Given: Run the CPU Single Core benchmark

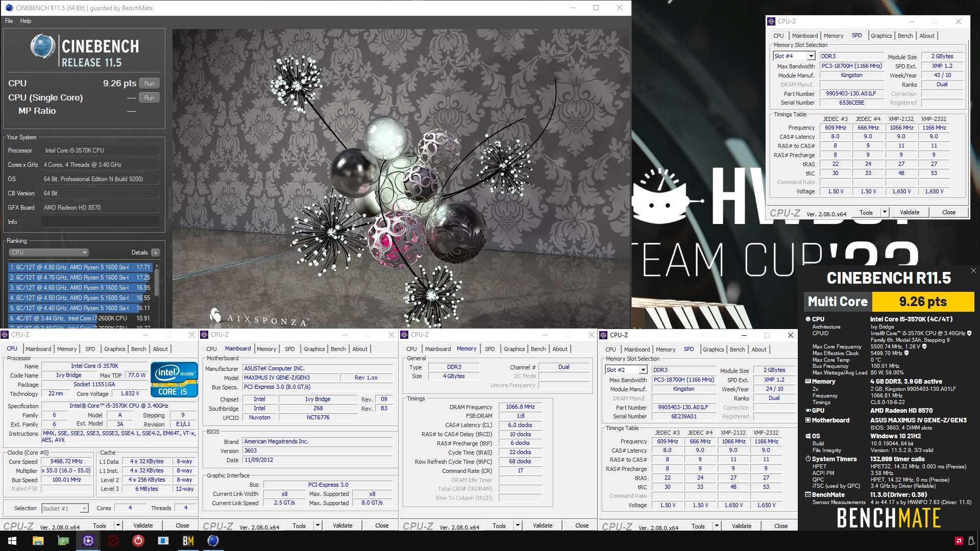Looking at the screenshot, I should coord(150,98).
